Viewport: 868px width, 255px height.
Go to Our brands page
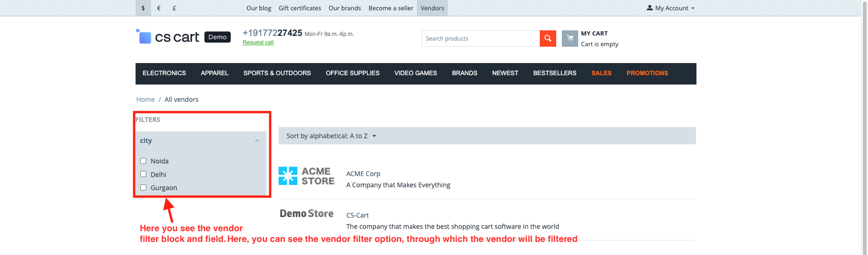tap(344, 8)
